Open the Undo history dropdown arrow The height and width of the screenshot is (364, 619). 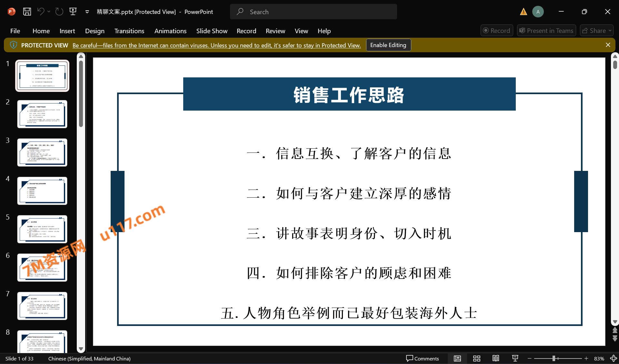[x=49, y=12]
